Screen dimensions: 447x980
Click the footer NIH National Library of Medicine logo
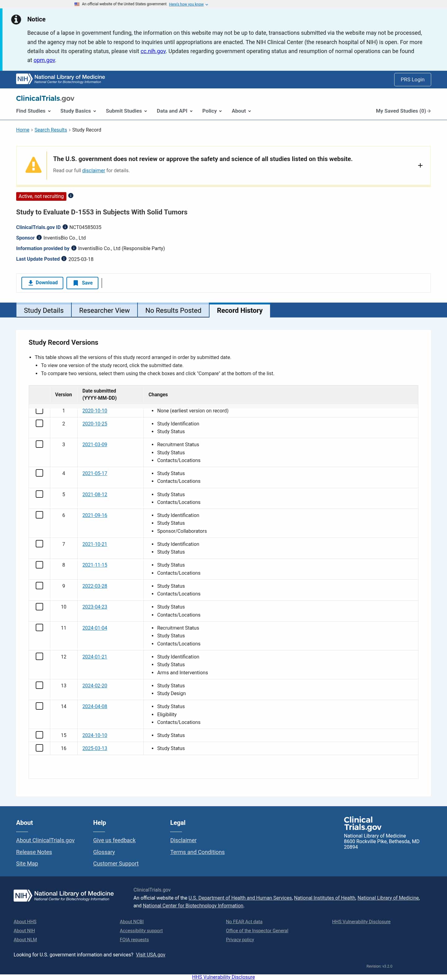pyautogui.click(x=64, y=896)
